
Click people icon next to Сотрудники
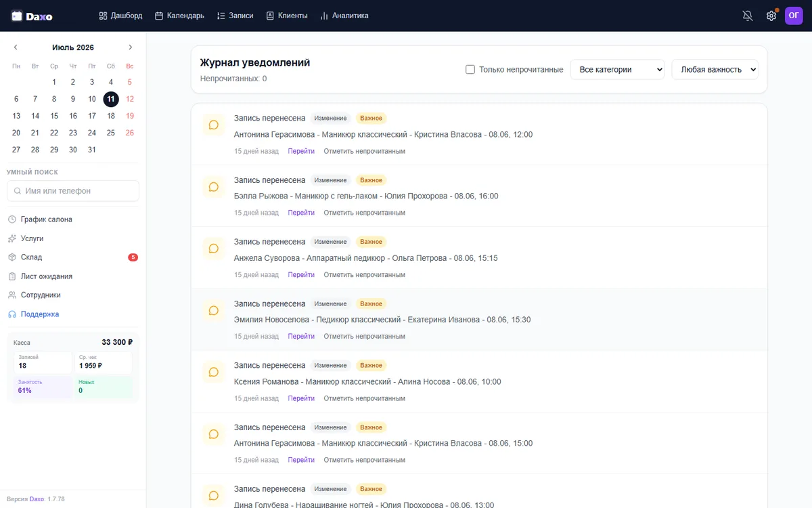tap(12, 295)
